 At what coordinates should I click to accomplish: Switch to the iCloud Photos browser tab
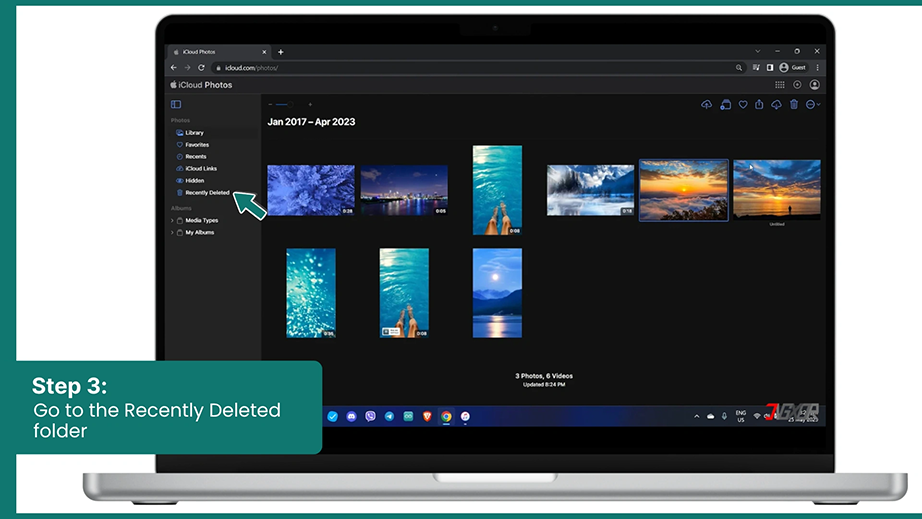coord(219,52)
